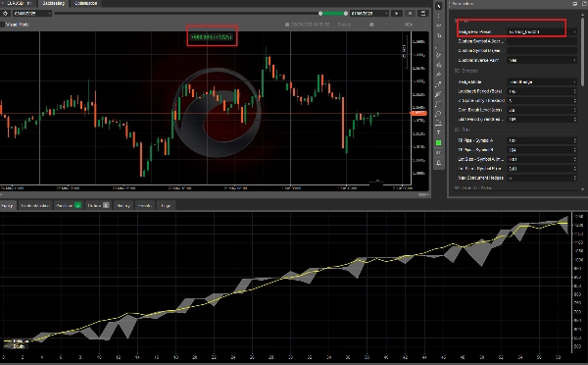This screenshot has height=365, width=588.
Task: Select the Text drawing tool
Action: coord(438,132)
